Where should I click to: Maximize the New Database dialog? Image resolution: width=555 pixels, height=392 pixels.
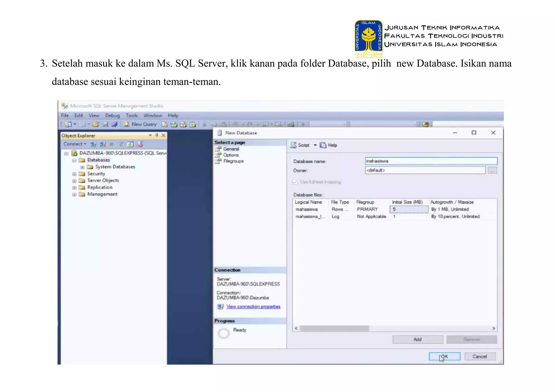pyautogui.click(x=474, y=133)
